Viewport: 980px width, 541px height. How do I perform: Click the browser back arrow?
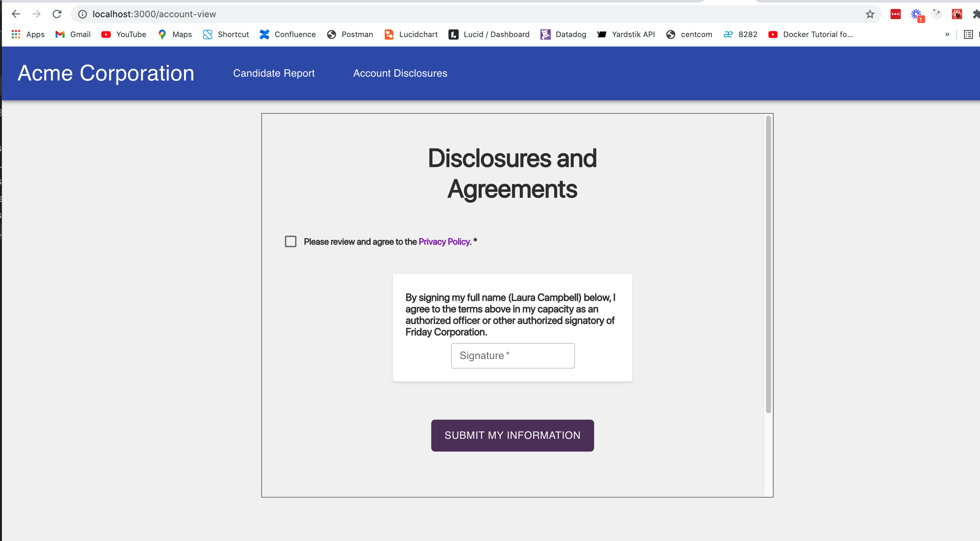click(x=16, y=14)
